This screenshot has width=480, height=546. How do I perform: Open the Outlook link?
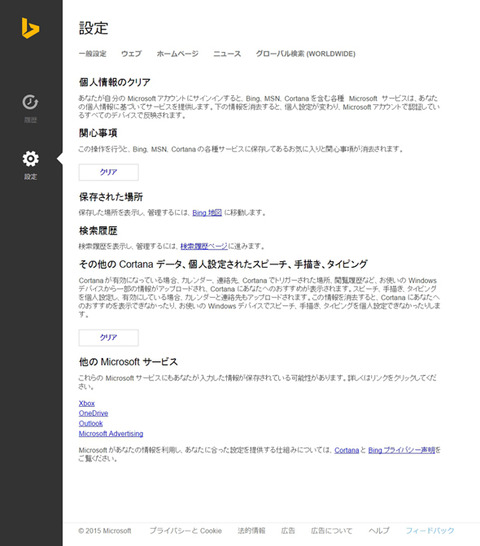(91, 423)
